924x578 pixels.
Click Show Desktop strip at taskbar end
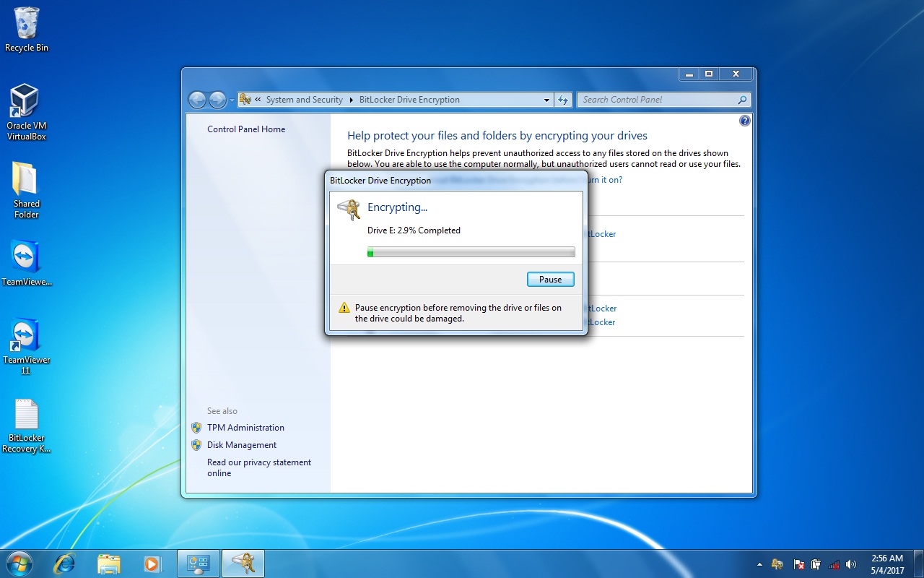[918, 564]
